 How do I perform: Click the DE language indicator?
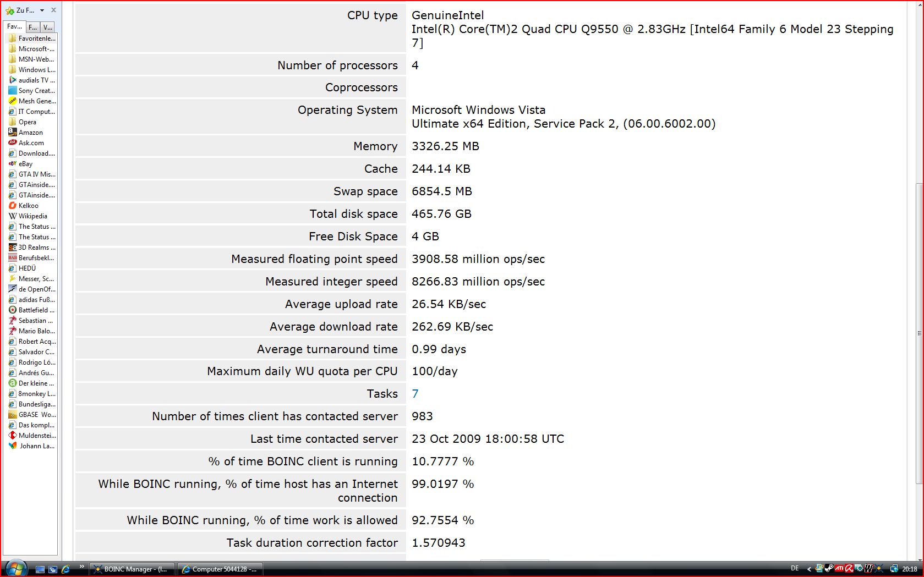795,569
